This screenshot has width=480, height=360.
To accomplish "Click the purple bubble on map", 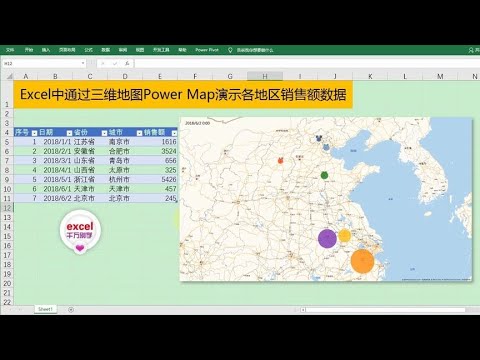I will [327, 238].
